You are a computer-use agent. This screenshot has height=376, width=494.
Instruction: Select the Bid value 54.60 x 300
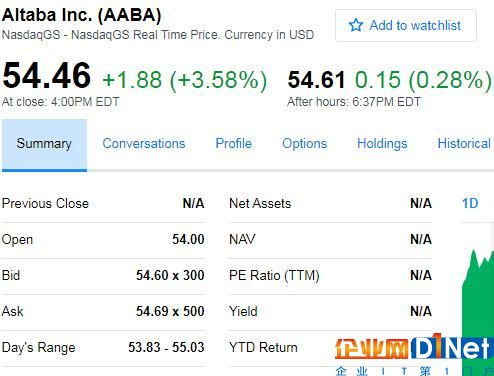[x=170, y=275]
